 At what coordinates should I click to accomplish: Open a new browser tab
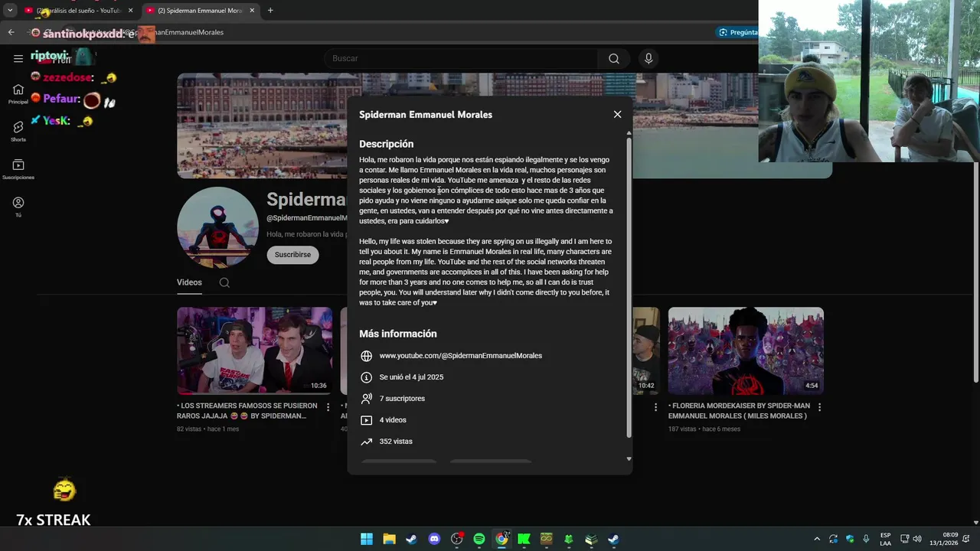(270, 11)
